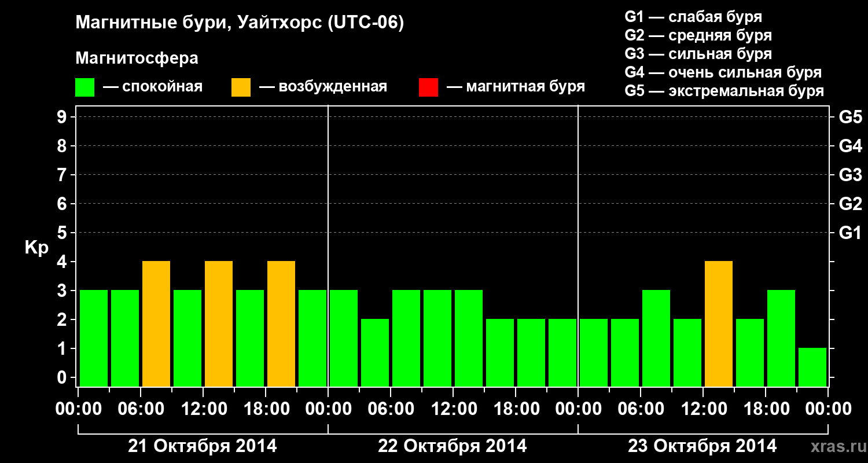Image resolution: width=868 pixels, height=463 pixels.
Task: Click the 'G1' right-axis label
Action: tap(850, 233)
